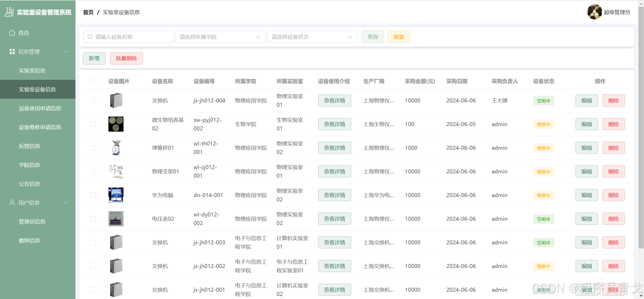This screenshot has height=299, width=644.
Task: Click the search magnifier icon
Action: [x=90, y=37]
